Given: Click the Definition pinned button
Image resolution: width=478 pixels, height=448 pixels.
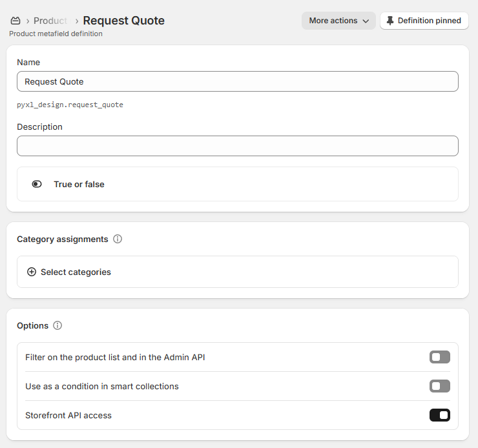Looking at the screenshot, I should pos(424,21).
